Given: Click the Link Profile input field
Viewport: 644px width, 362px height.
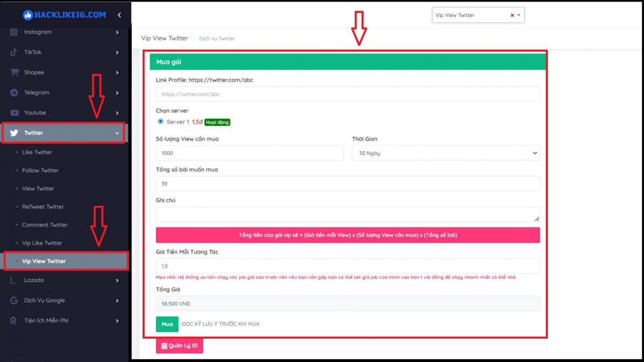Looking at the screenshot, I should click(347, 94).
